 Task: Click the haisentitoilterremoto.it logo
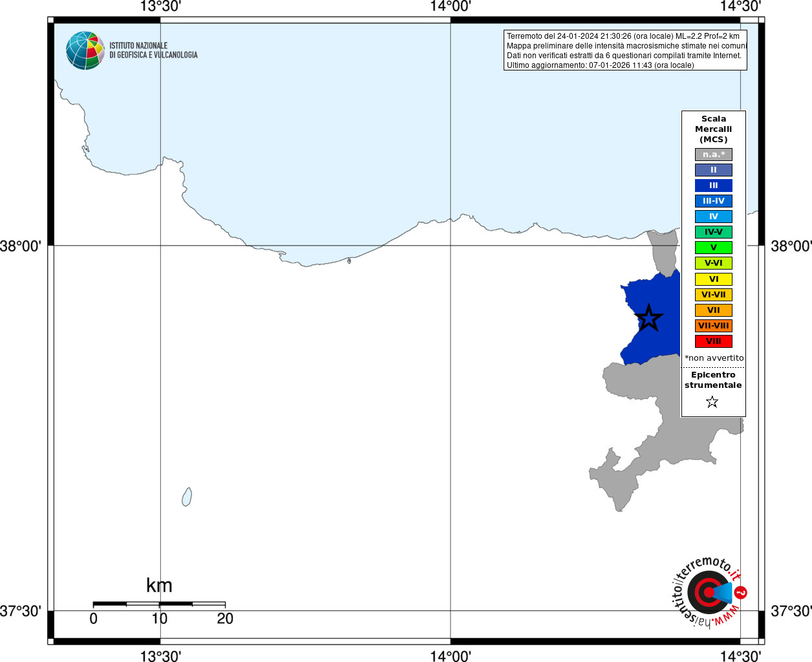[709, 592]
